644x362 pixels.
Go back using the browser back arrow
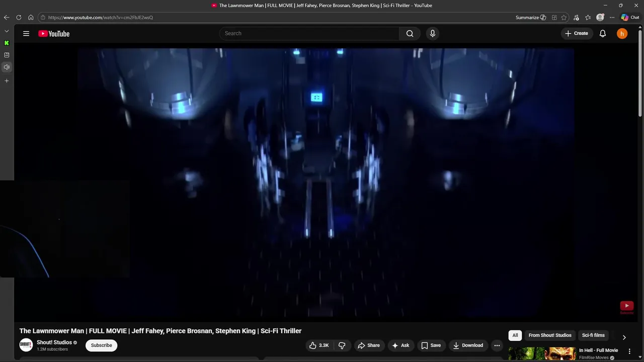(x=7, y=17)
